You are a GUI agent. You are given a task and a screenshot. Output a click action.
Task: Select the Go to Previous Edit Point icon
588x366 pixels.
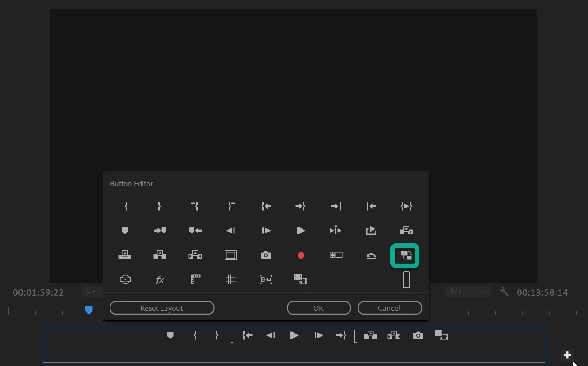point(371,206)
